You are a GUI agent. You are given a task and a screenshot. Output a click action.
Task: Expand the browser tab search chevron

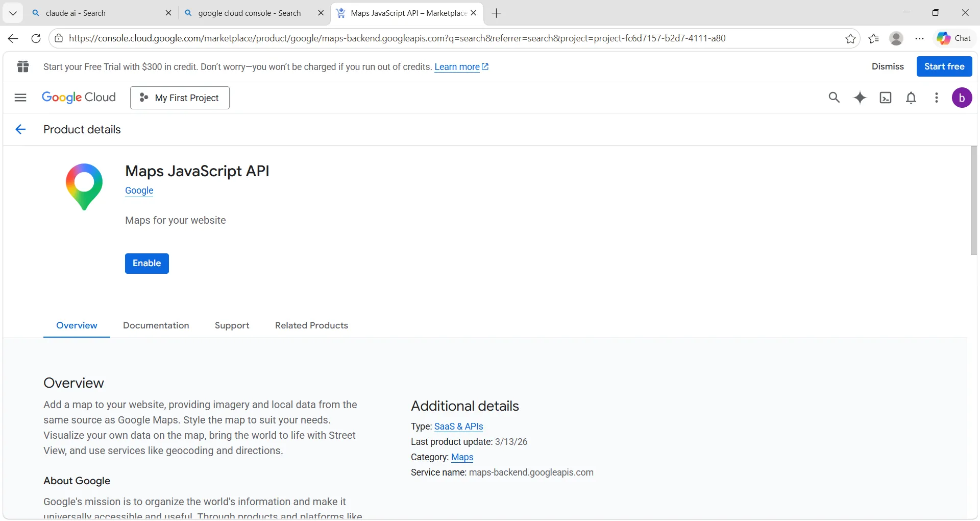click(13, 13)
